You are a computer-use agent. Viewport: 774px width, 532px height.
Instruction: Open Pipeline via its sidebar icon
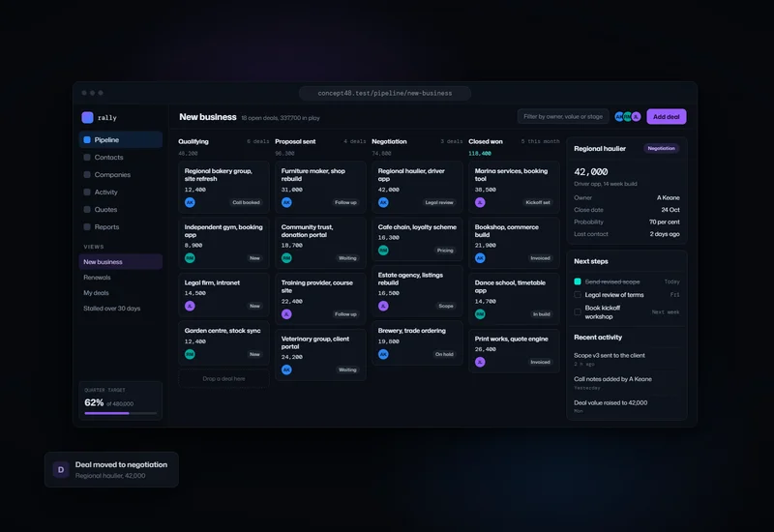(87, 139)
